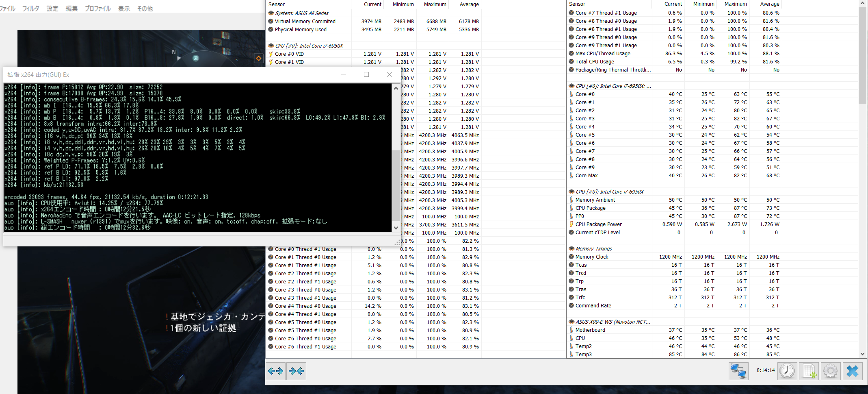
Task: Open the 編集 menu in AviUtl
Action: [71, 8]
